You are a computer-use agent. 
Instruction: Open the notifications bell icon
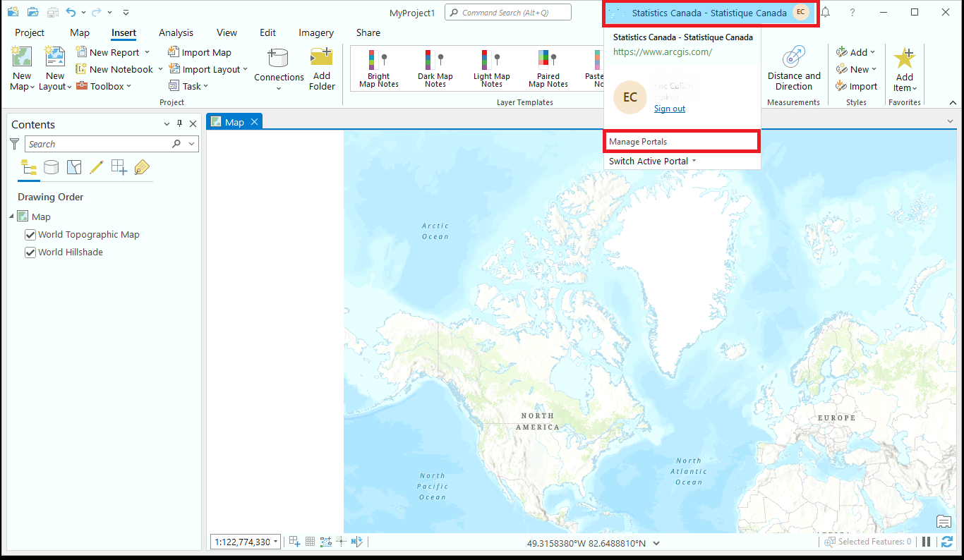[x=825, y=12]
